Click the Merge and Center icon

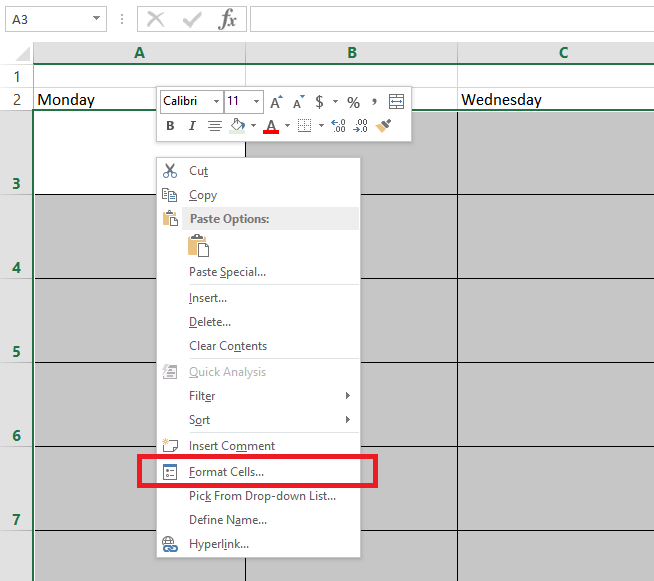(396, 101)
